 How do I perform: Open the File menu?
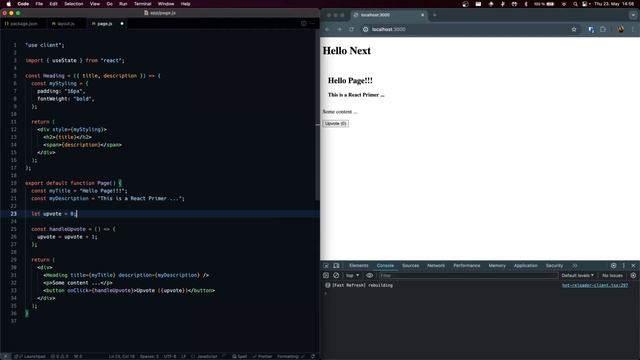pos(39,4)
